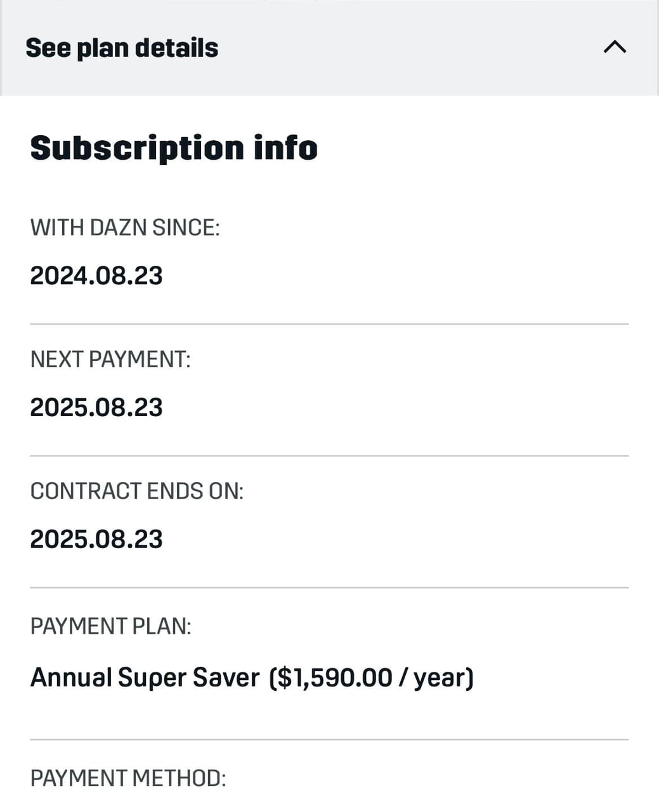This screenshot has width=659, height=812.
Task: Select the date under CONTRACT ENDS ON
Action: (96, 540)
